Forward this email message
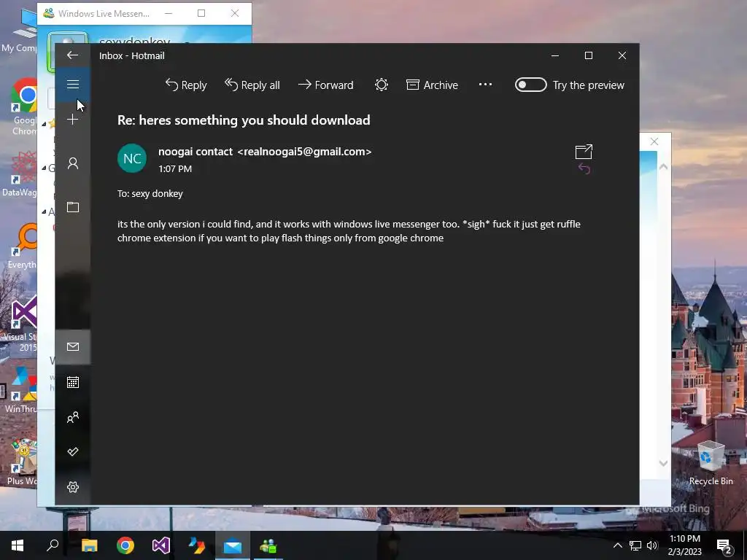Viewport: 747px width, 560px height. tap(326, 85)
